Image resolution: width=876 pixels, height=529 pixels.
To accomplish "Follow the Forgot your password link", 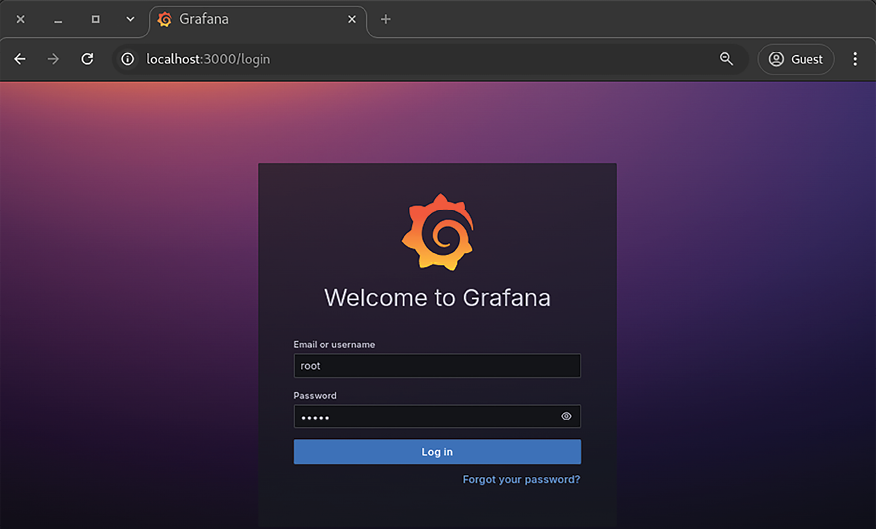I will (x=521, y=480).
